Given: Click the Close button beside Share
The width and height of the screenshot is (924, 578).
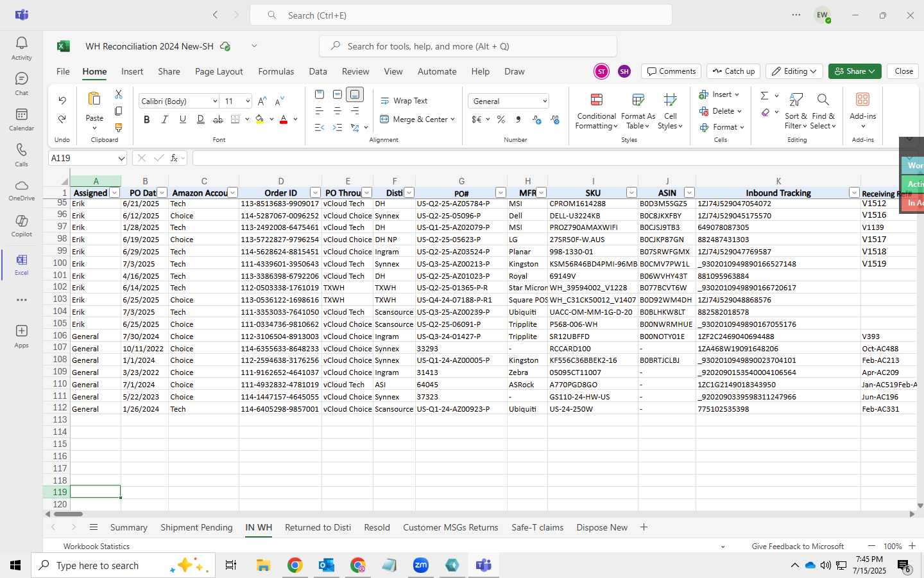Looking at the screenshot, I should coord(903,71).
